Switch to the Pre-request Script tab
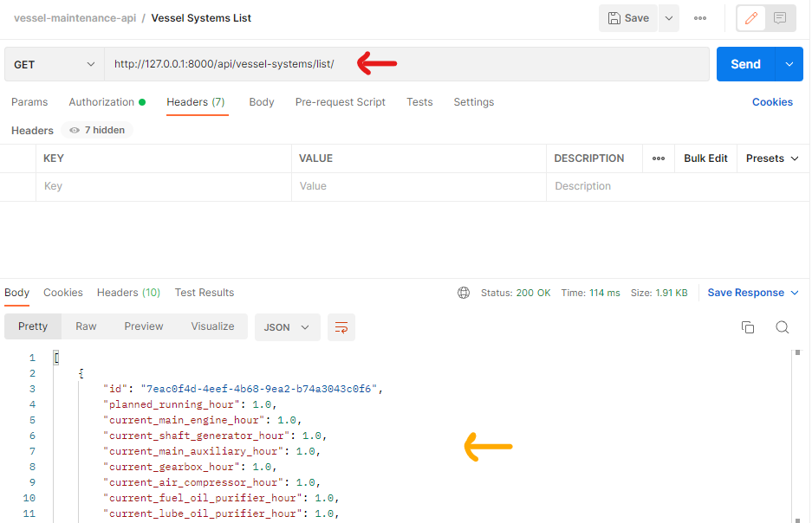Image resolution: width=812 pixels, height=523 pixels. [x=340, y=102]
